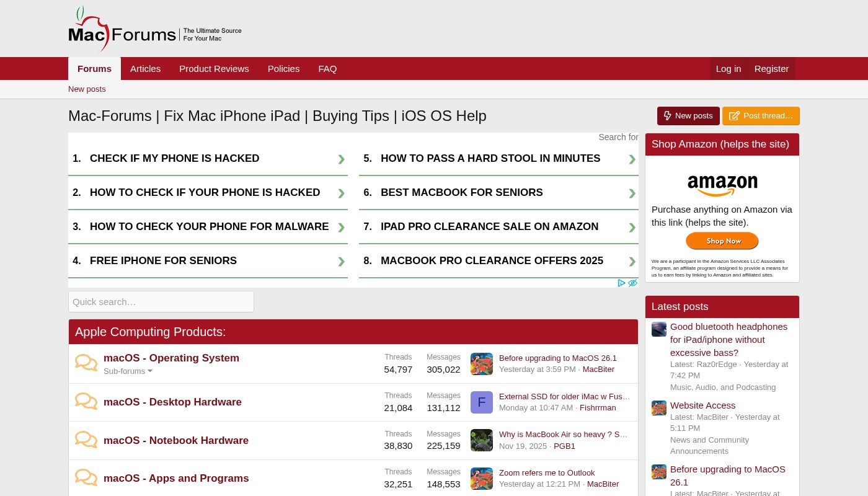The height and width of the screenshot is (496, 868).
Task: Click the Quick search input field
Action: pos(161,302)
